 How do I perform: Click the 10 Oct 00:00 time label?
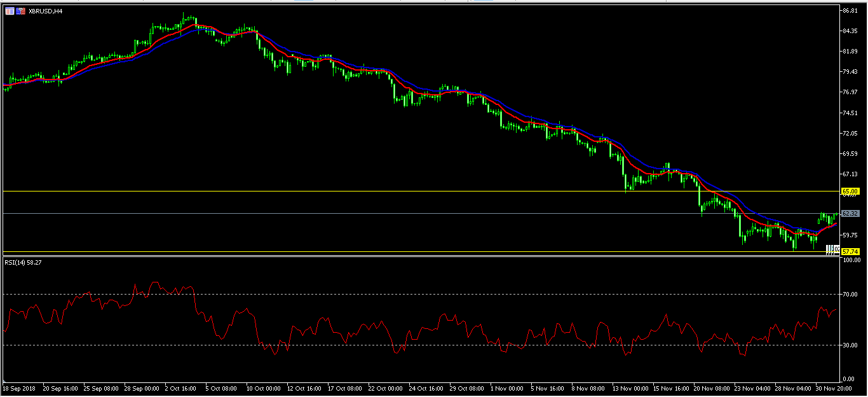pos(262,387)
